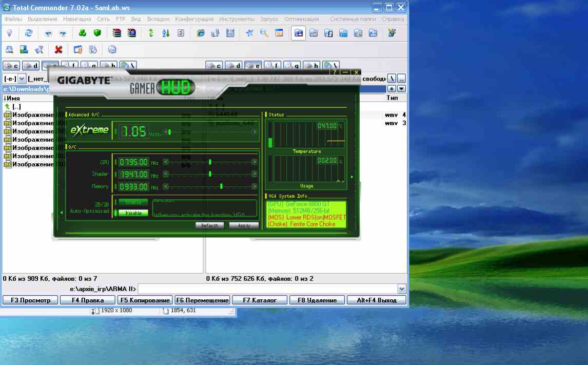Open the command line history dropdown
588x365 pixels.
click(402, 289)
